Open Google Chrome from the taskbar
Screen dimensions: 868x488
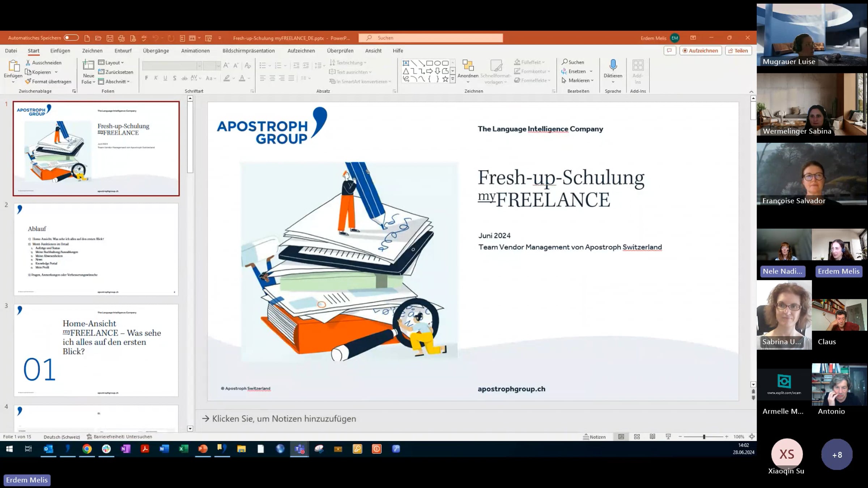(x=87, y=449)
